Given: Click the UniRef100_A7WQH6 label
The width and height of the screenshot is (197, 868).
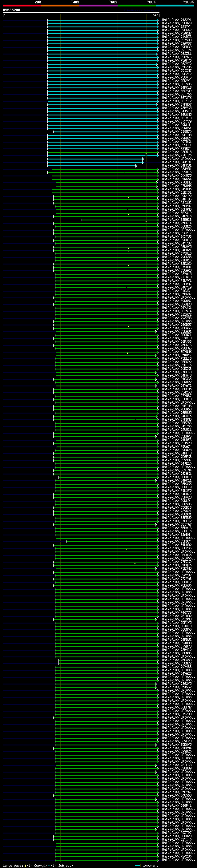Looking at the screenshot, I should (176, 186).
